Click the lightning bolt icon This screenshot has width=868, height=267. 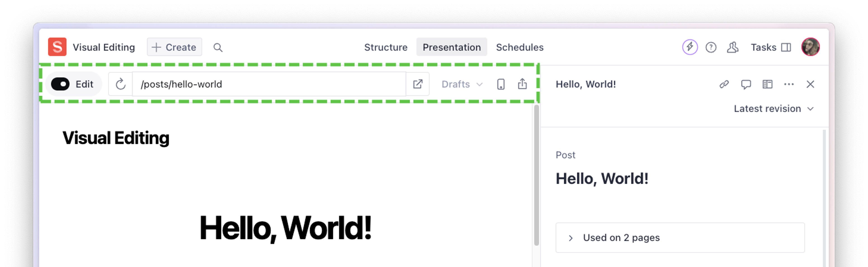pyautogui.click(x=690, y=47)
